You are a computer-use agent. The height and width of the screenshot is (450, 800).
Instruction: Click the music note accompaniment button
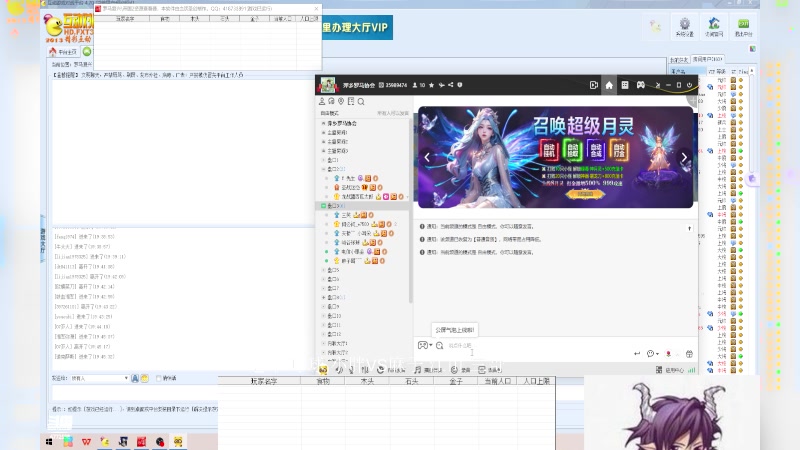428,370
